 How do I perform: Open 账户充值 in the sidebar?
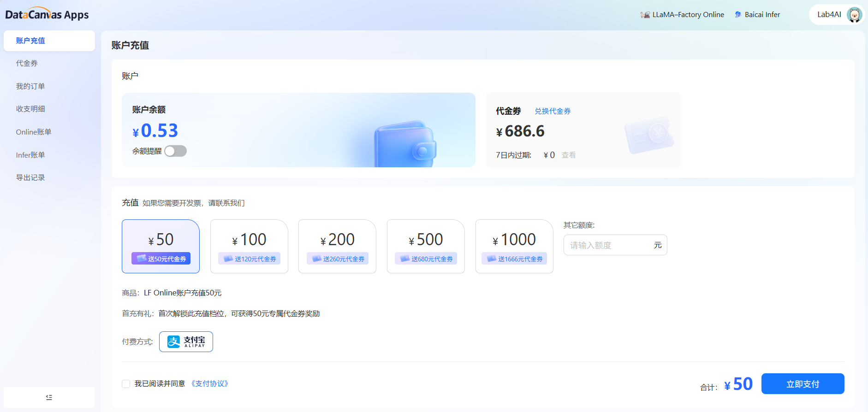click(x=49, y=41)
